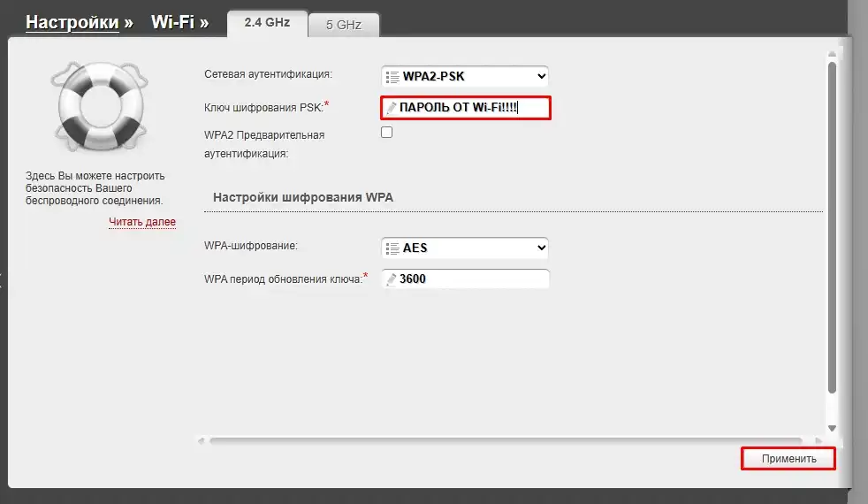Click the vertical scrollbar down arrow
Viewport: 868px width, 504px height.
832,428
